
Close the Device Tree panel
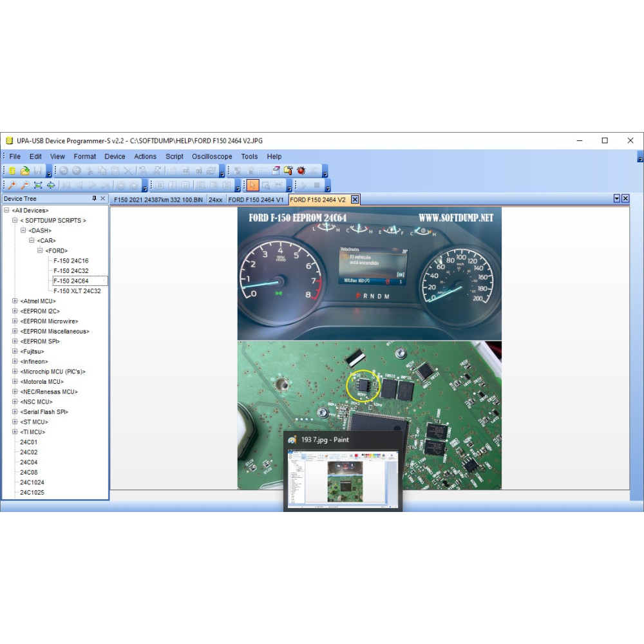coord(102,198)
